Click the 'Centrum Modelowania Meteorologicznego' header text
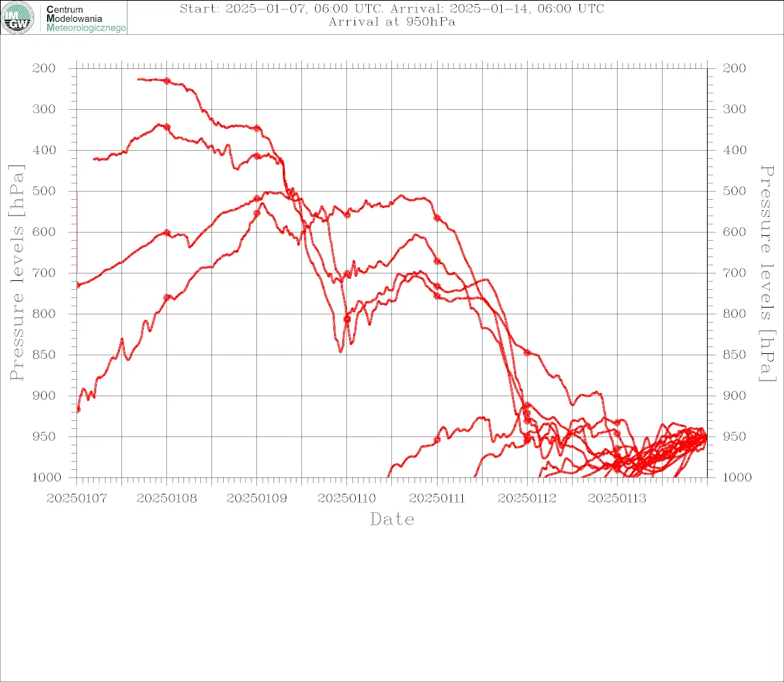 click(86, 18)
